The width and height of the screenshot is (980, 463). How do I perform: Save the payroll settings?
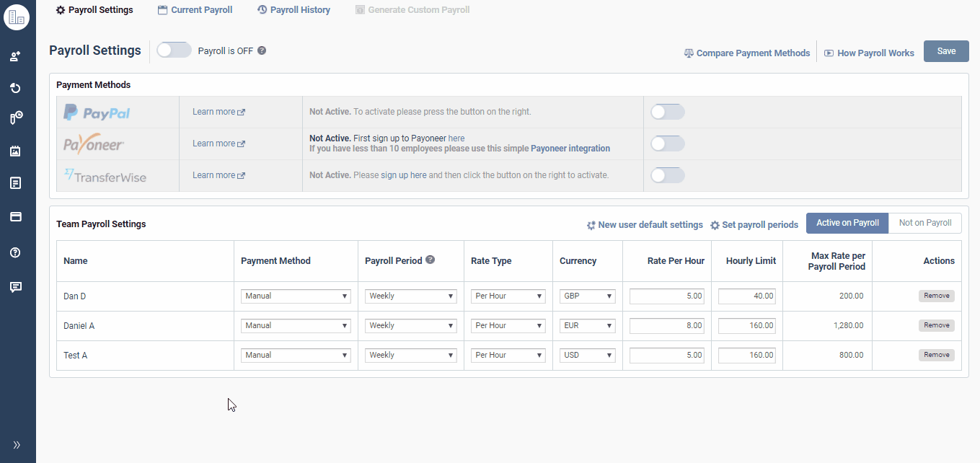coord(946,50)
